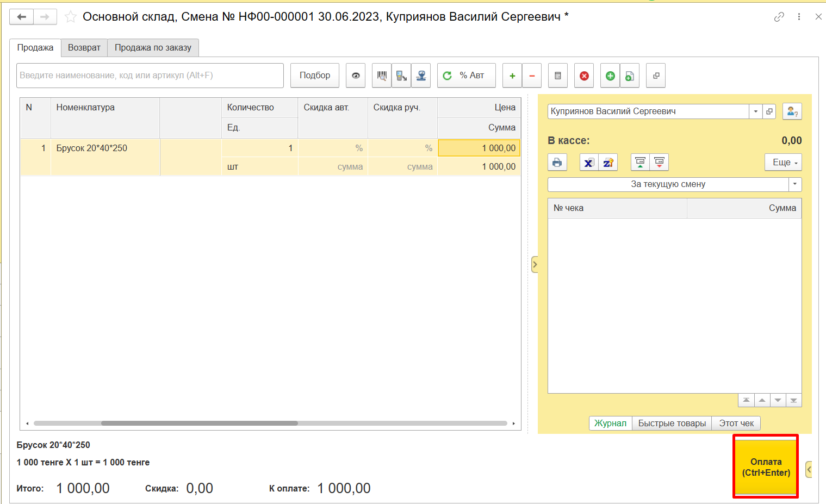Click the barcode search icon
The width and height of the screenshot is (826, 504).
382,76
